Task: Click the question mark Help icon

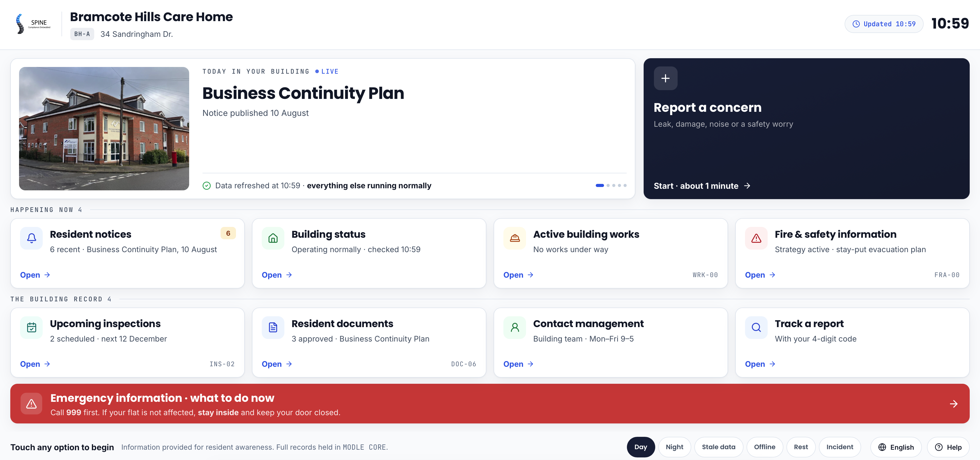Action: coord(939,447)
